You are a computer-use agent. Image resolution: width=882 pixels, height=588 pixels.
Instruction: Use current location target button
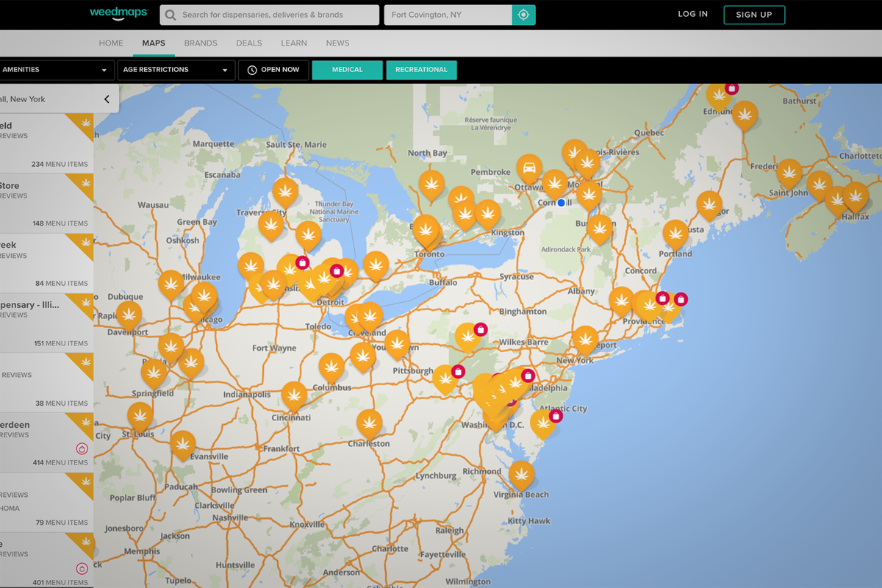[523, 15]
